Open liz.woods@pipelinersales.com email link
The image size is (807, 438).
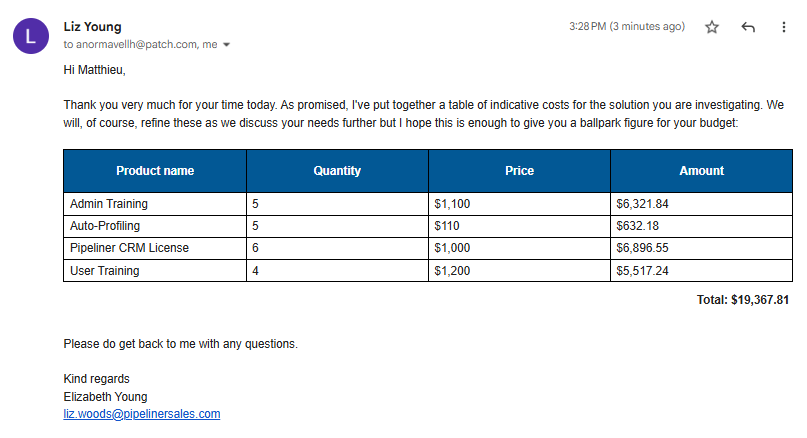coord(141,413)
